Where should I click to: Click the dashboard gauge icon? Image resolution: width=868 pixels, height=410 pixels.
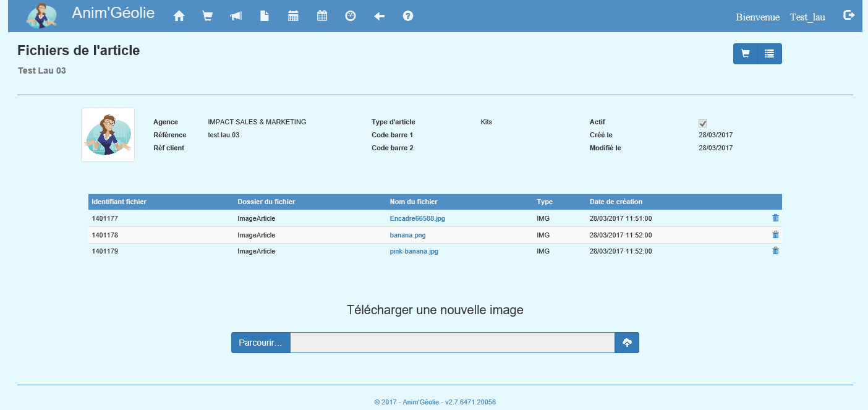351,16
